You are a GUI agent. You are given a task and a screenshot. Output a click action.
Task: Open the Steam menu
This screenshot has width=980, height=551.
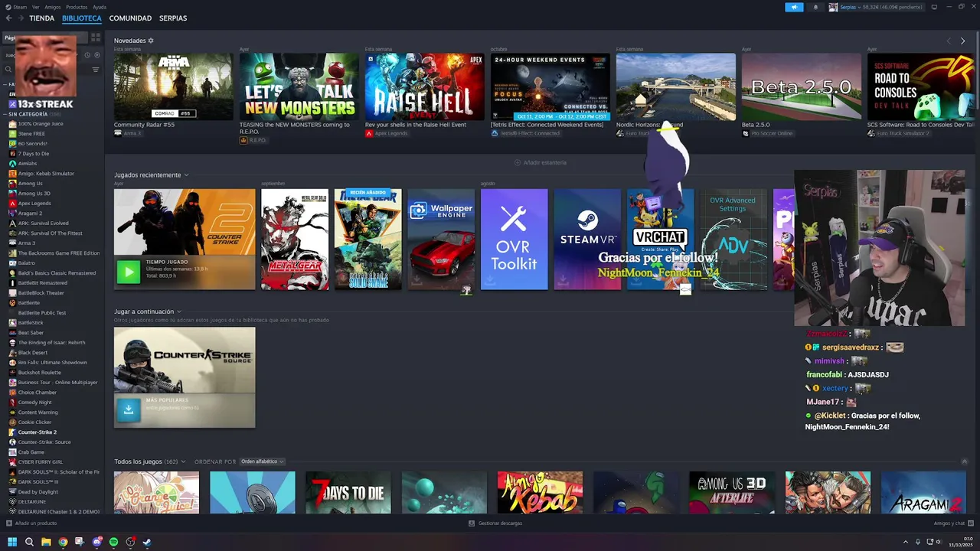pos(20,7)
